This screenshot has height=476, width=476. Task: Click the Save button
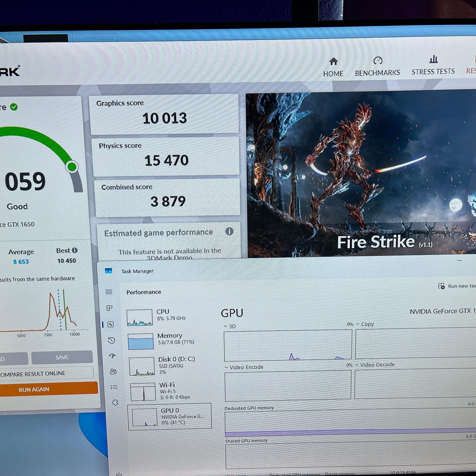62,357
